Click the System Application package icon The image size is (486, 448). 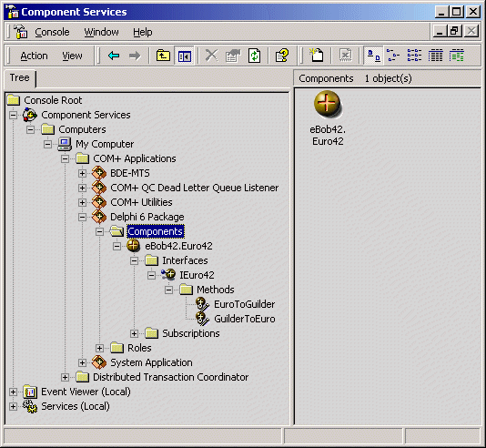click(x=99, y=362)
